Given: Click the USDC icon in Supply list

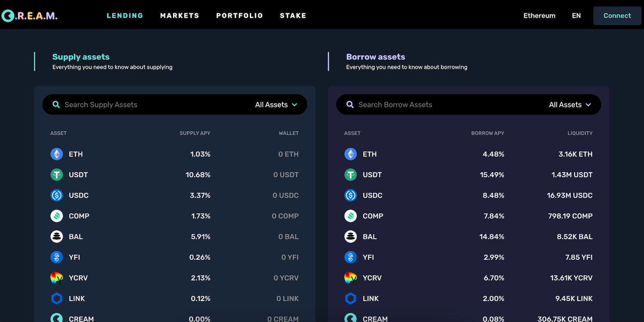Looking at the screenshot, I should 57,195.
